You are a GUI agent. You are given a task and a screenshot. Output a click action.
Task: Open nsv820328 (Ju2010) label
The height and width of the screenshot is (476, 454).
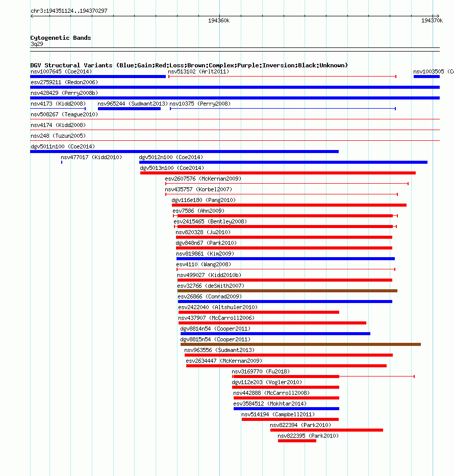pyautogui.click(x=203, y=232)
